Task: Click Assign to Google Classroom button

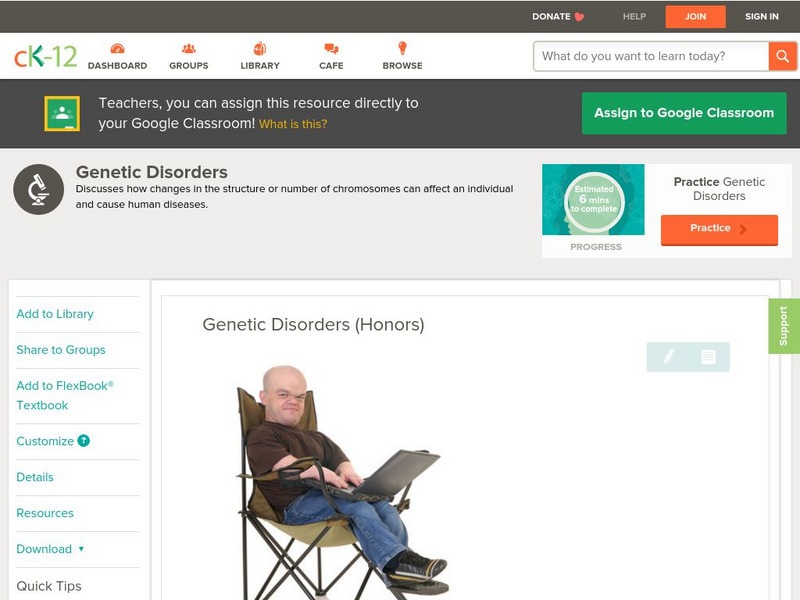Action: point(684,113)
